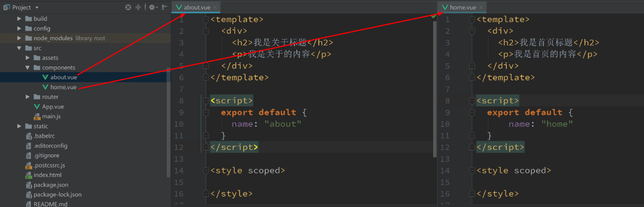This screenshot has width=644, height=207.
Task: Click the h2 line 我是关于标题 in about.vue
Action: click(x=283, y=43)
